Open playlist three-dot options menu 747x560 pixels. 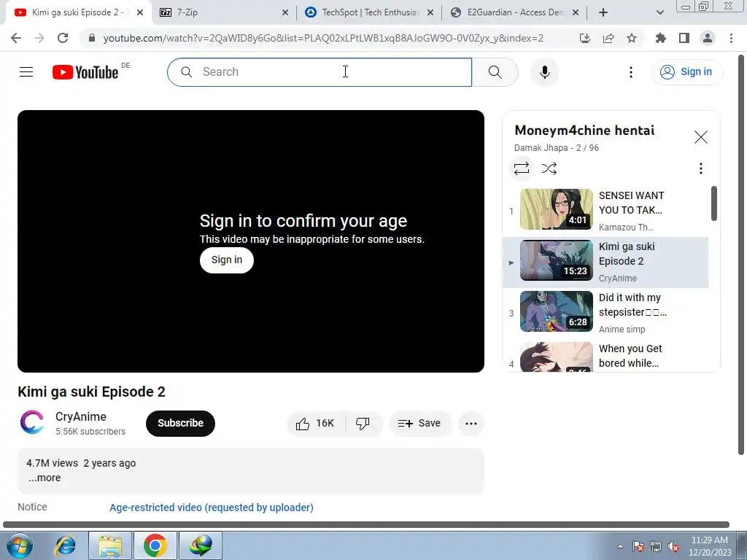pos(701,168)
